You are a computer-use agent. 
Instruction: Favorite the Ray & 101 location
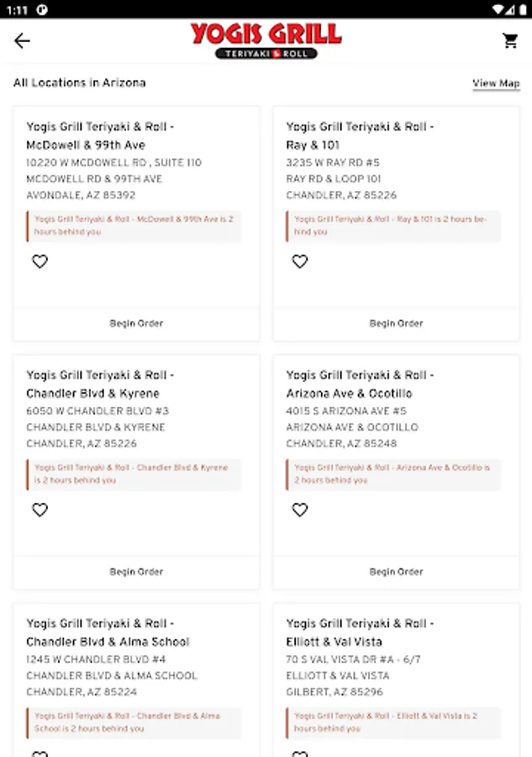(300, 262)
